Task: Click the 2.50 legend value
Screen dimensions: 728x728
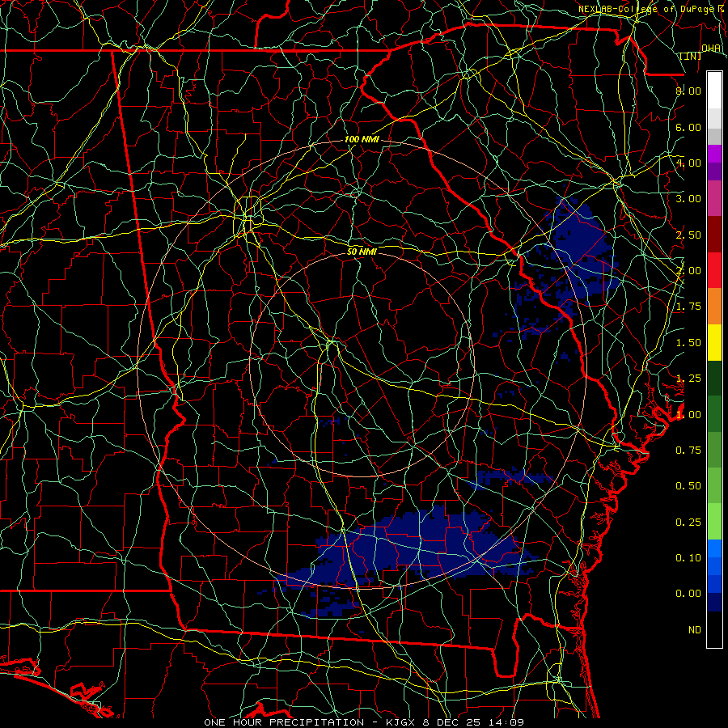Action: [x=688, y=235]
